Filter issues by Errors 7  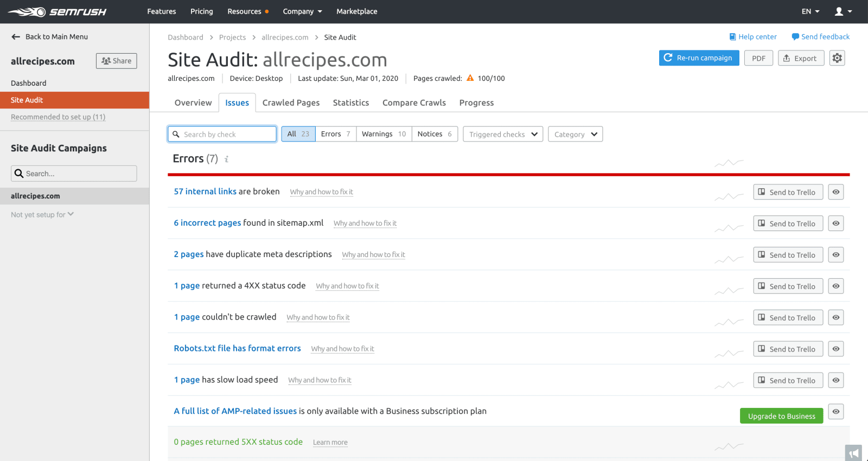pos(336,134)
